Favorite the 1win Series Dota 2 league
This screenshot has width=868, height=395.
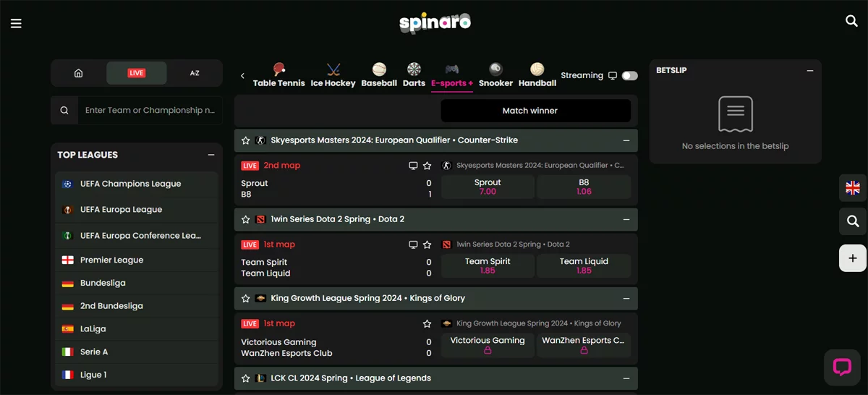246,219
